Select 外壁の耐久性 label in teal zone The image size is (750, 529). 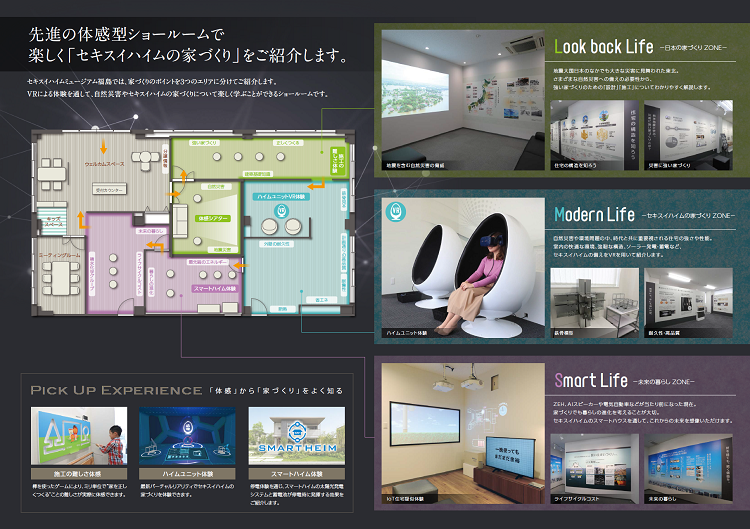tap(276, 244)
